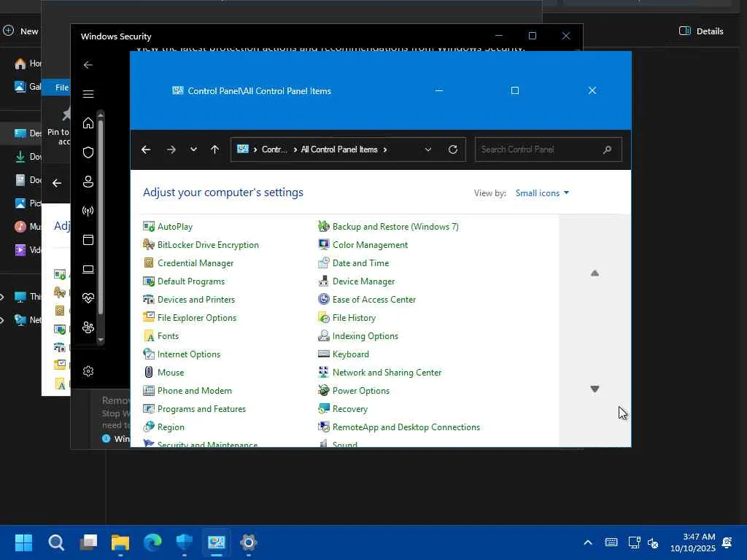Open Home in Windows Security sidebar

coord(88,122)
